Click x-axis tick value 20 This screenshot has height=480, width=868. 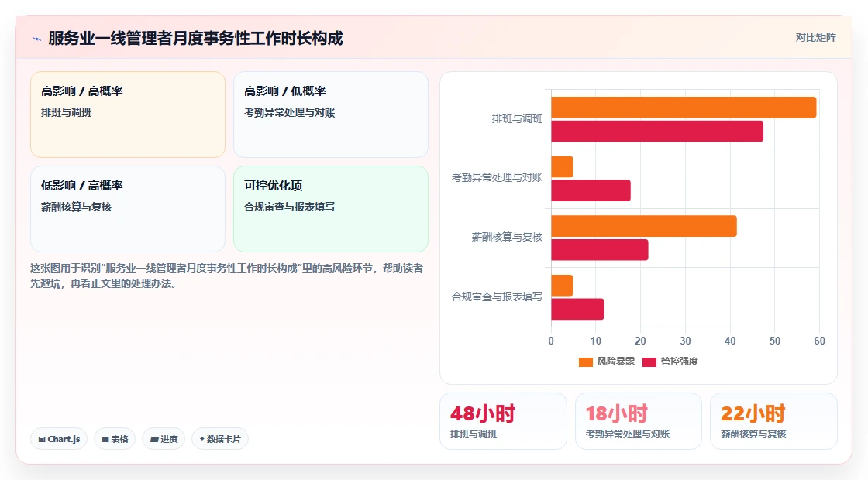click(640, 341)
